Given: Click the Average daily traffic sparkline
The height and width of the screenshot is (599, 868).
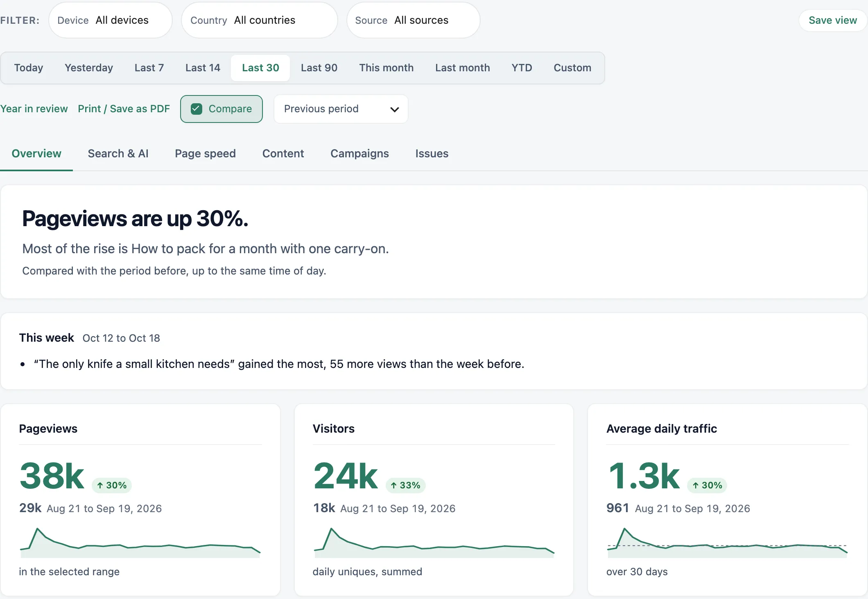Looking at the screenshot, I should pos(727,542).
